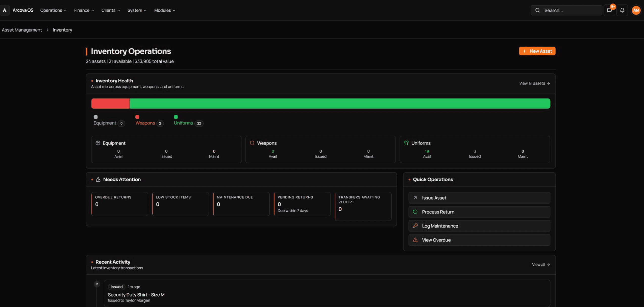Click the arrow beside View all assets
The width and height of the screenshot is (644, 307).
click(548, 83)
